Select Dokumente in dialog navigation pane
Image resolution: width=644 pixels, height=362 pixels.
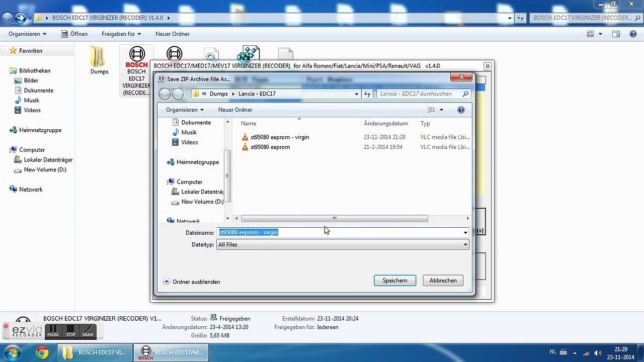(191, 123)
